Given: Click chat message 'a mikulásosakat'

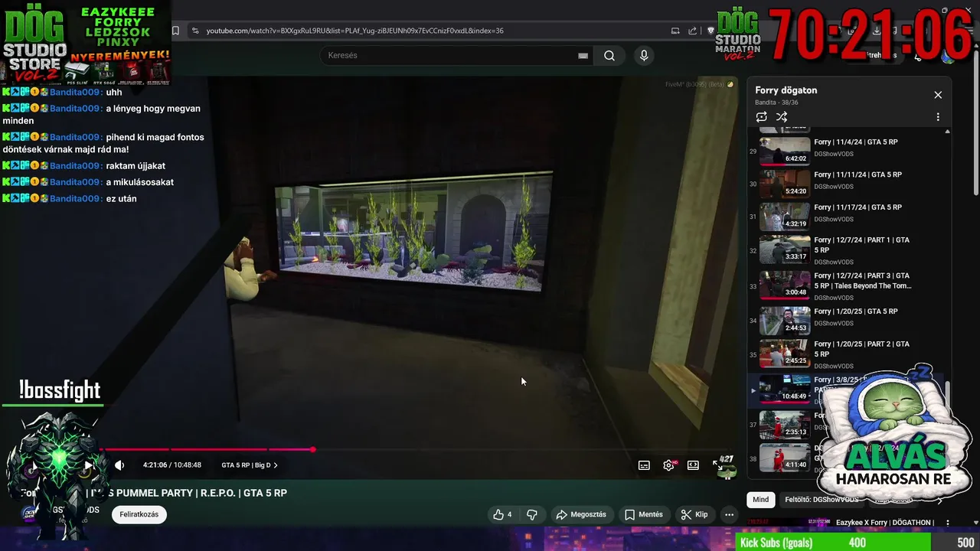Looking at the screenshot, I should click(140, 182).
